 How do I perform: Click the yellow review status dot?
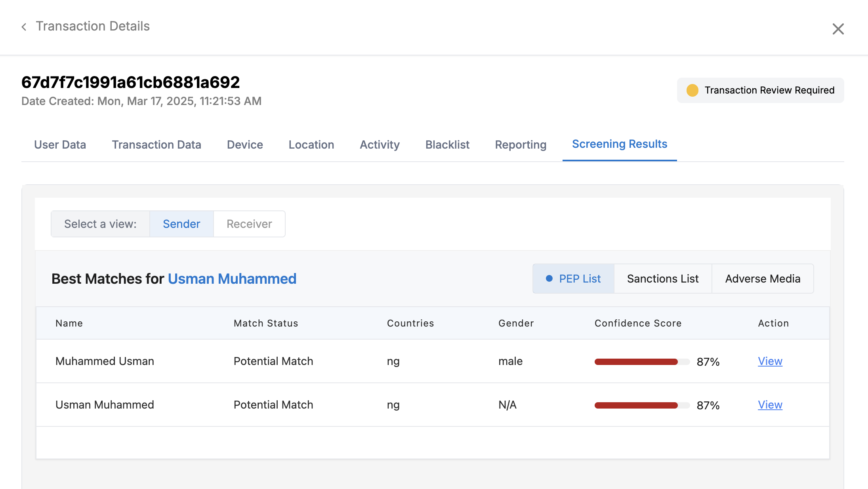point(692,90)
